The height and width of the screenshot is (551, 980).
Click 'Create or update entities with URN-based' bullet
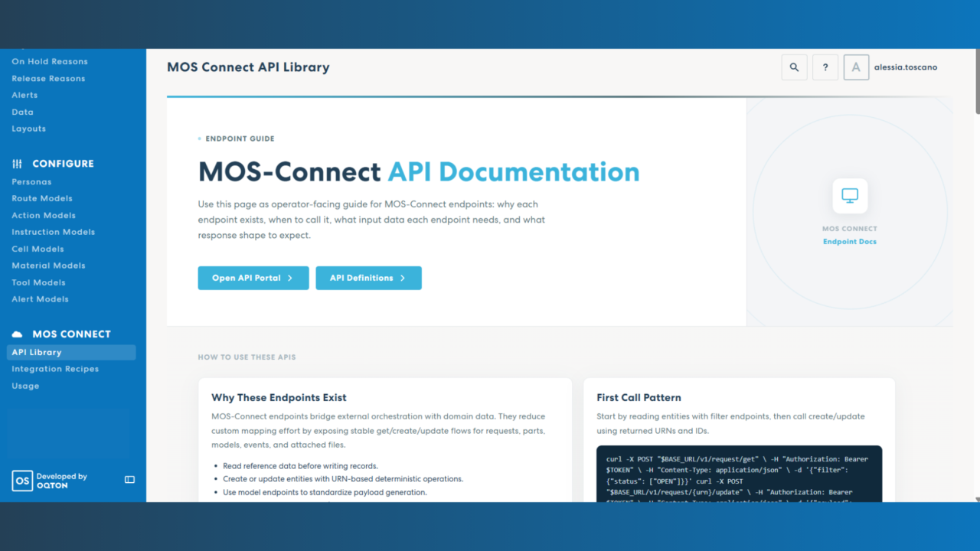(x=343, y=479)
